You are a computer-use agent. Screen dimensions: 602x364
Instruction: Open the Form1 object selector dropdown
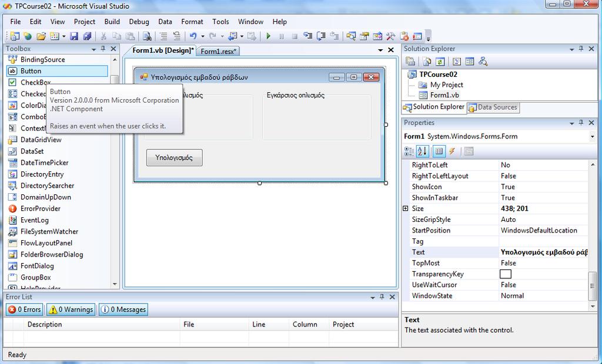[592, 137]
